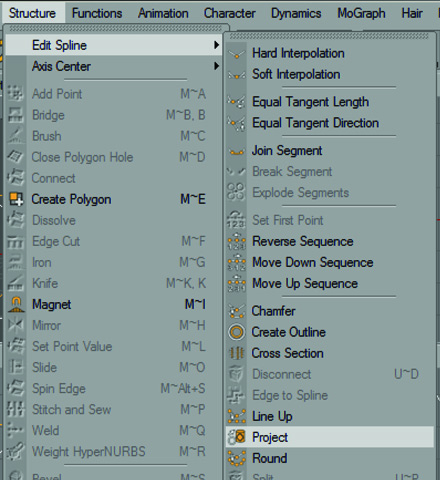Click the Join Segment icon
Image resolution: width=440 pixels, height=480 pixels.
[x=237, y=152]
